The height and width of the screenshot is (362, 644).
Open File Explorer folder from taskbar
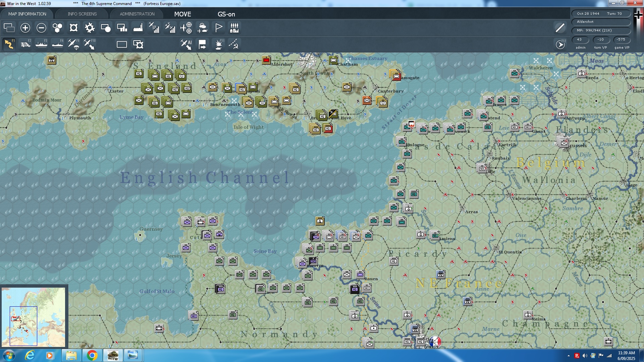(71, 355)
